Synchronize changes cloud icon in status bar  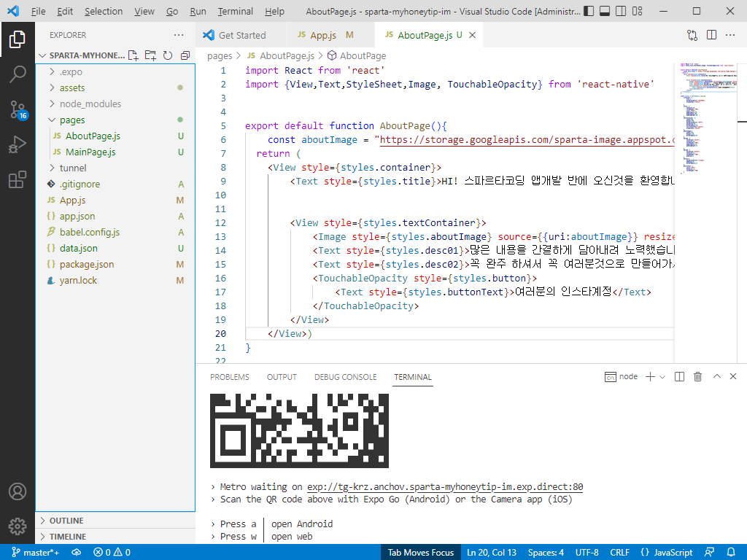click(x=76, y=553)
